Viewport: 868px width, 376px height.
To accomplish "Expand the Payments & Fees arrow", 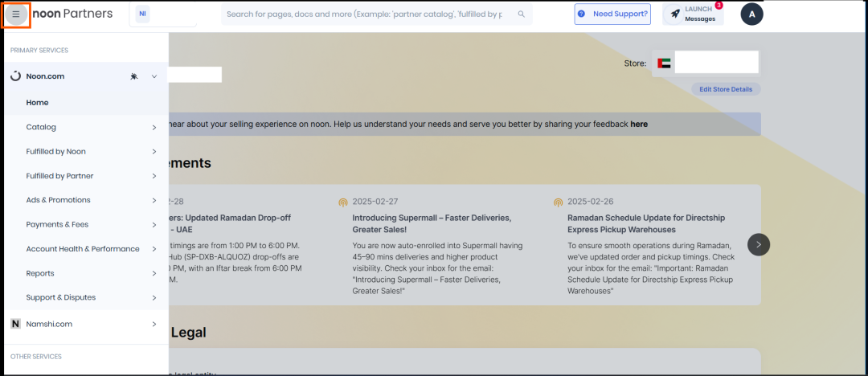I will point(154,225).
